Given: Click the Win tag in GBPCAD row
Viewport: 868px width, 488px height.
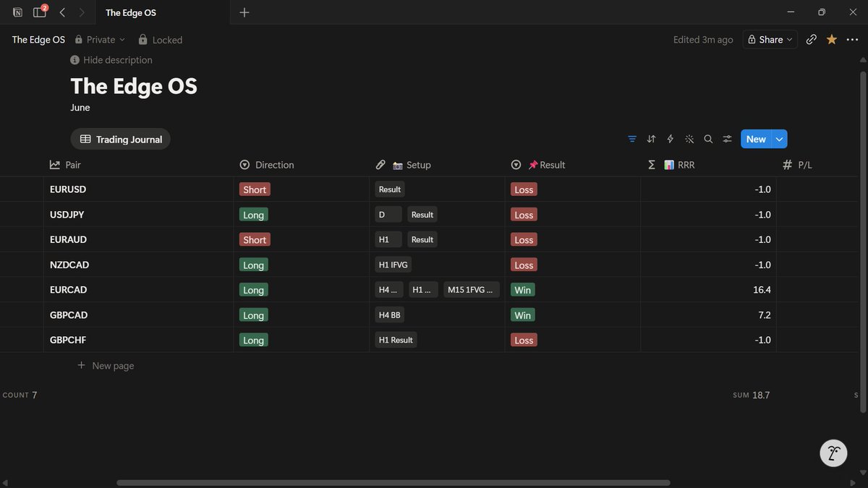Looking at the screenshot, I should click(x=522, y=315).
